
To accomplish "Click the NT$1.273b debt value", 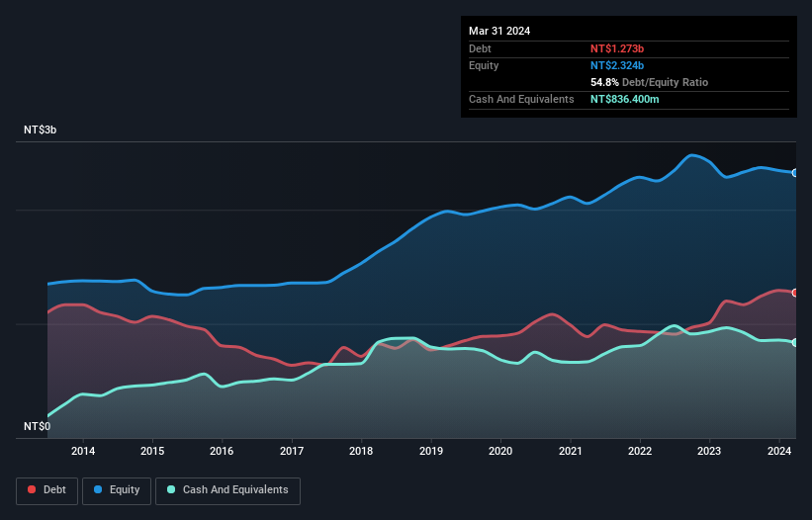I will 617,48.
